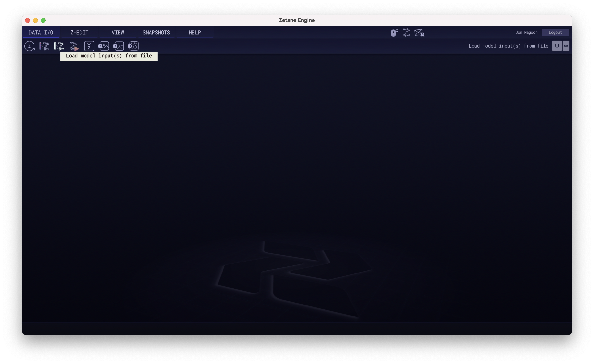Screen dimensions: 594x364
Task: Open the HELP tab
Action: [195, 33]
